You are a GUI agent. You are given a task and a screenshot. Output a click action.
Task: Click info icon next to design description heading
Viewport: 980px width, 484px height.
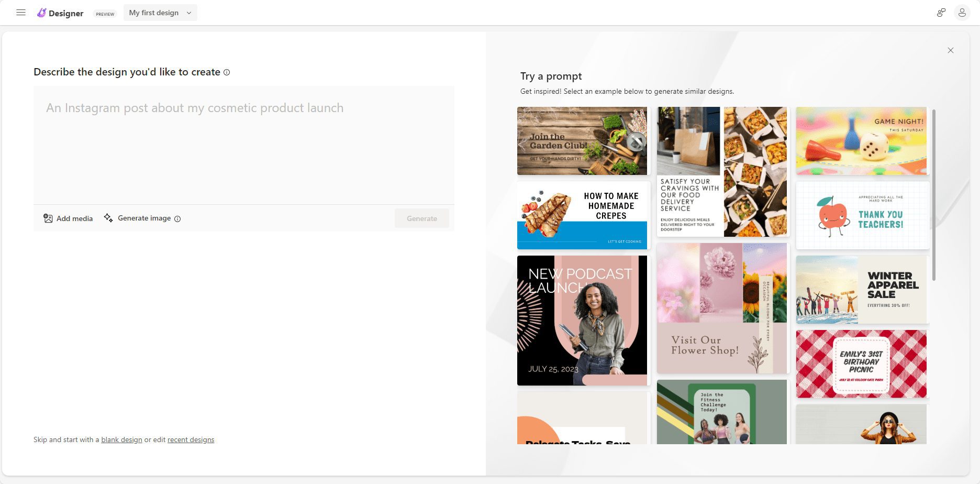point(227,72)
